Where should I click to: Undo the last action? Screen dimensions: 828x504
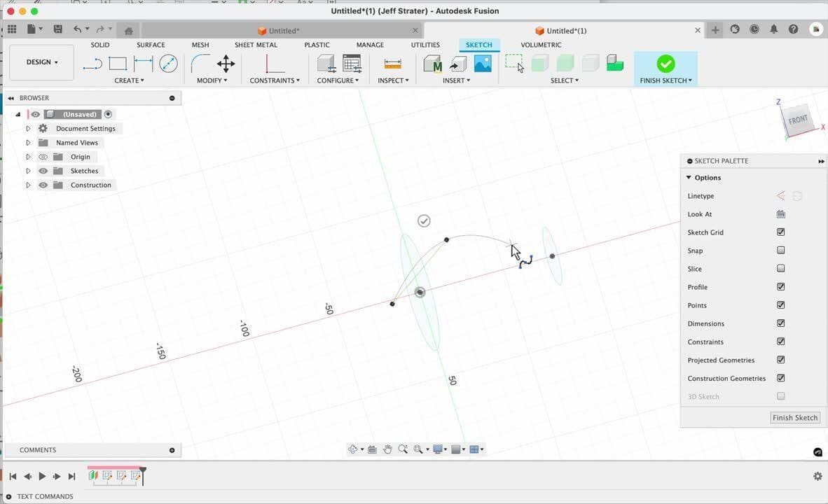click(78, 29)
